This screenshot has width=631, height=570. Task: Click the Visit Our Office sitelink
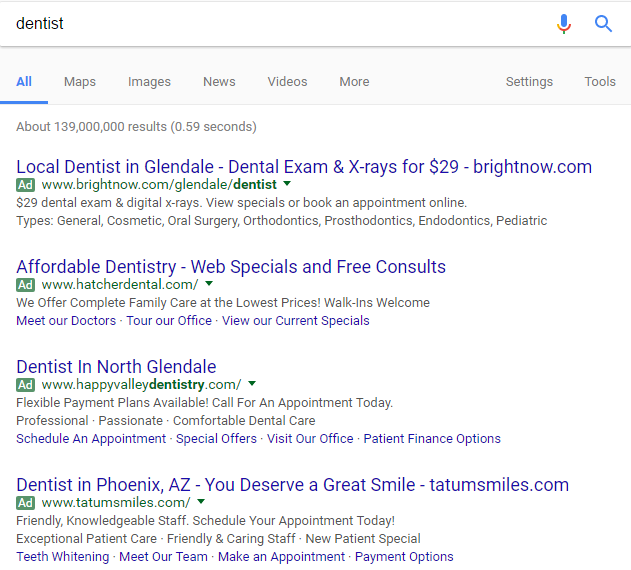click(310, 439)
